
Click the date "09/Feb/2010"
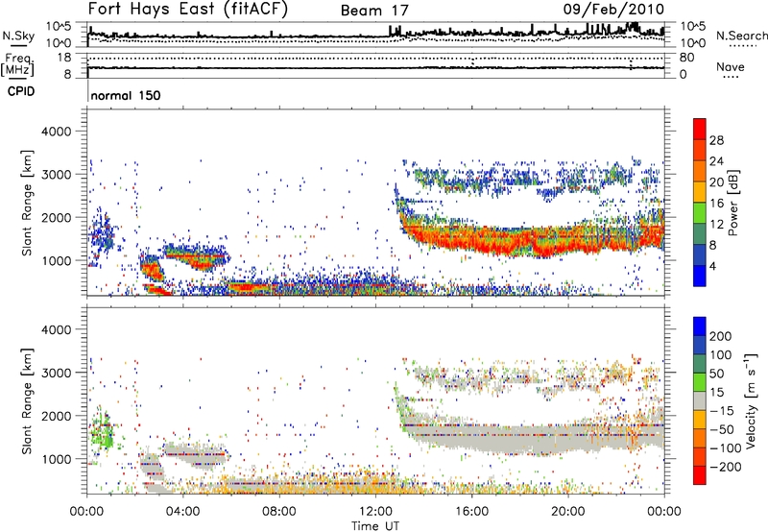(x=613, y=9)
